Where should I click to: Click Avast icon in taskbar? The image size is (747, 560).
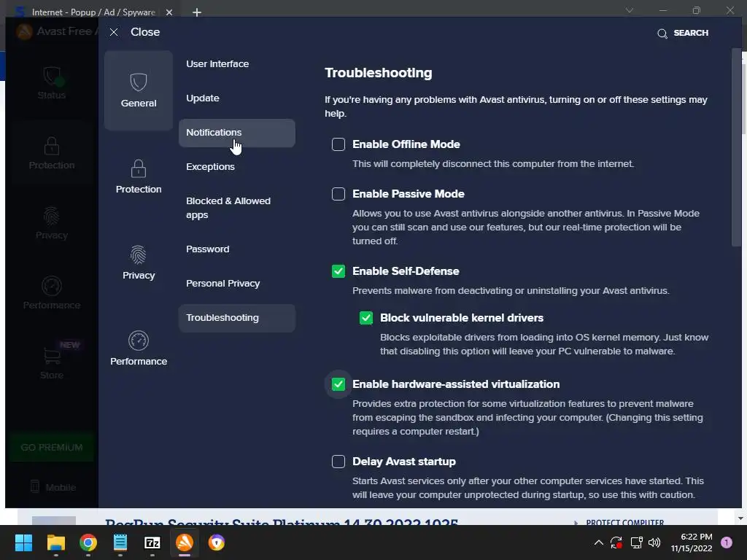coord(185,542)
